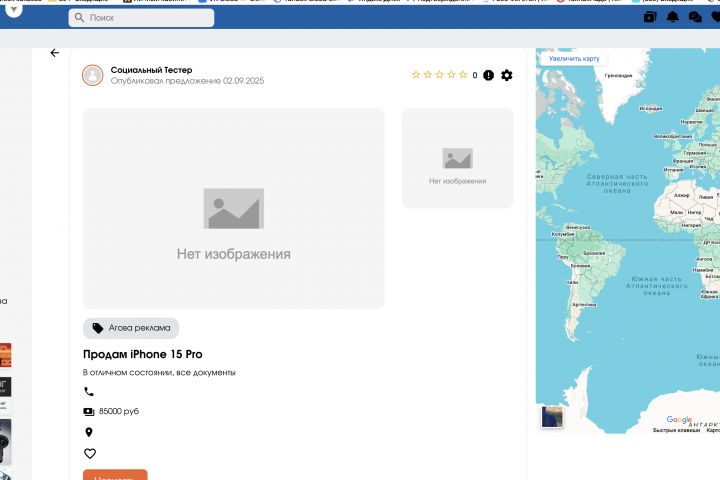Add listing to favorites heart icon
Image resolution: width=720 pixels, height=480 pixels.
click(90, 454)
